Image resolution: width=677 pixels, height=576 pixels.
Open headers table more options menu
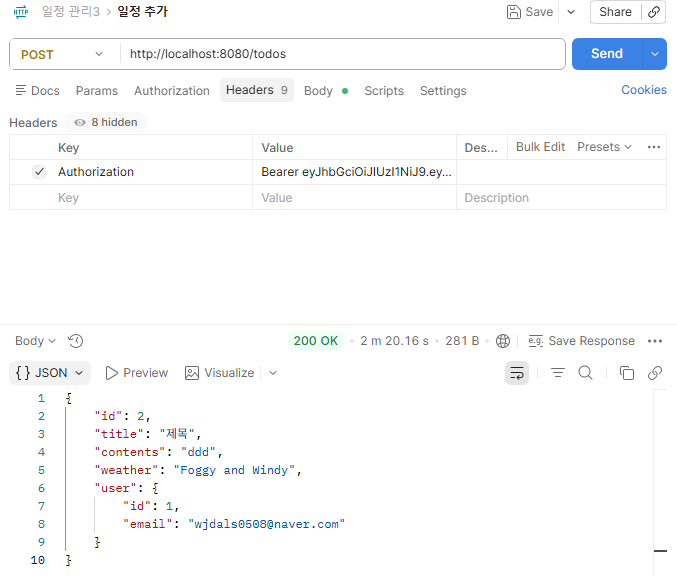pyautogui.click(x=654, y=147)
